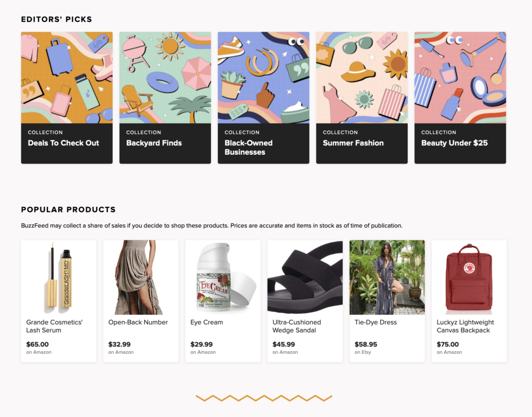Screen dimensions: 532x417
Task: Click the Tie-Dye Dress title link
Action: (x=375, y=322)
